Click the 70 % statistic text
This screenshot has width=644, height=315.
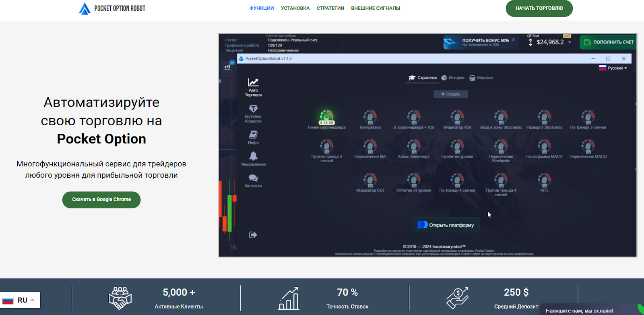(347, 292)
